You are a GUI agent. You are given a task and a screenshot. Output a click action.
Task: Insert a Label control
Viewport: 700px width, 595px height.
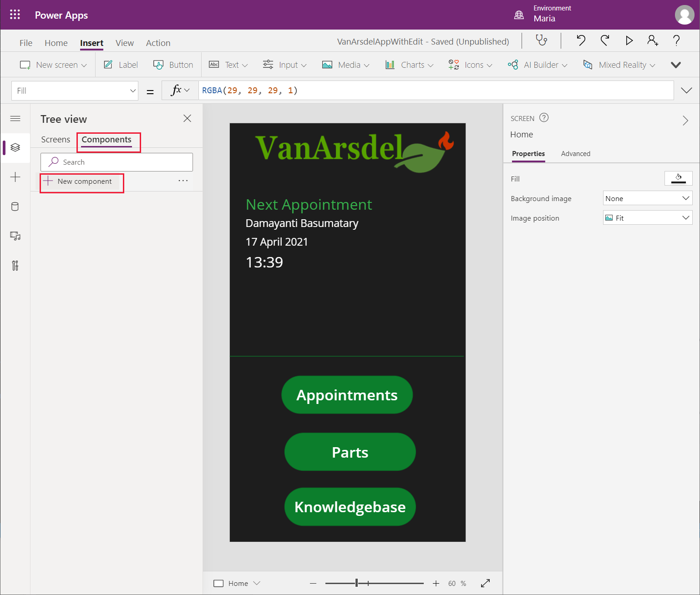121,65
